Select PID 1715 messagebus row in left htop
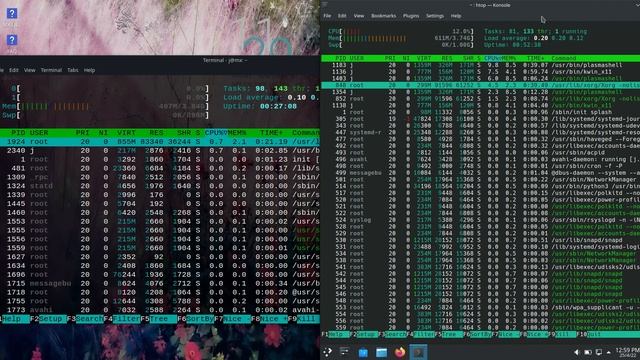The height and width of the screenshot is (360, 640). (x=160, y=284)
